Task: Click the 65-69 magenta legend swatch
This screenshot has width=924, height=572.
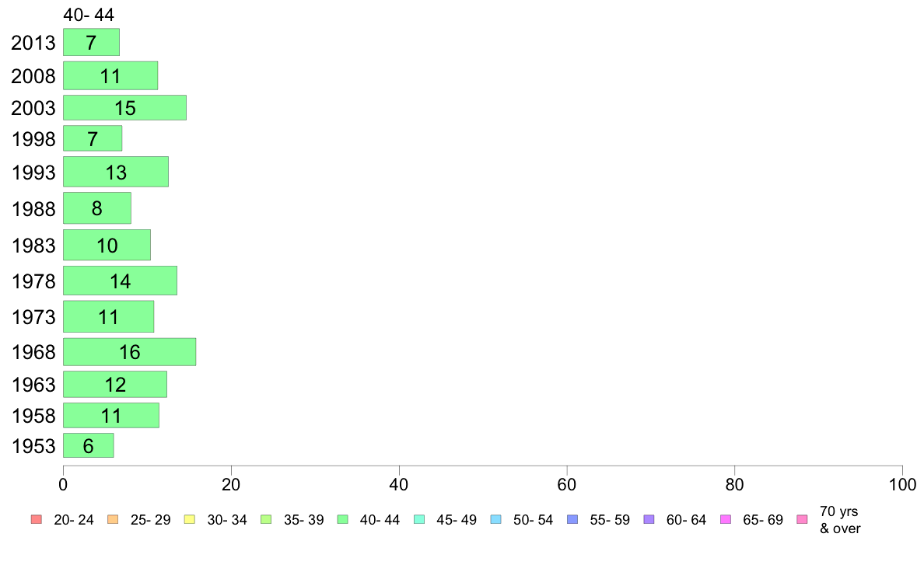Action: click(x=726, y=519)
